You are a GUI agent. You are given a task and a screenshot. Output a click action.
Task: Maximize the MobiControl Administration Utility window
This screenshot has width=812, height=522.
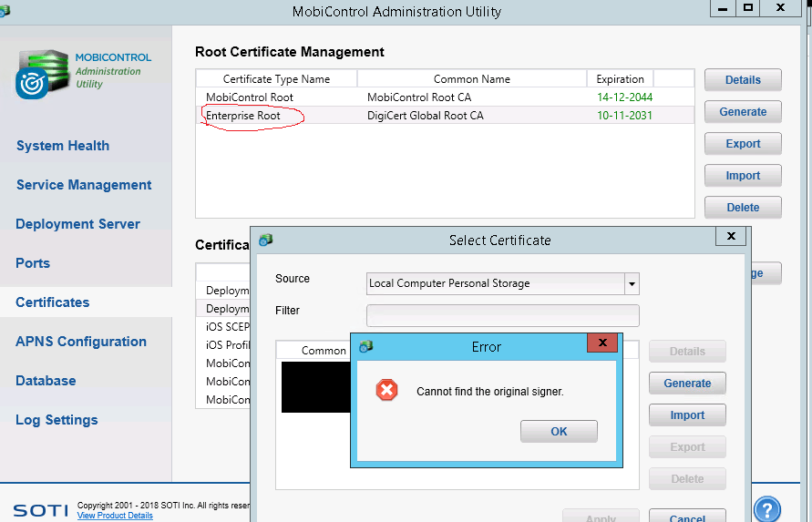(748, 8)
